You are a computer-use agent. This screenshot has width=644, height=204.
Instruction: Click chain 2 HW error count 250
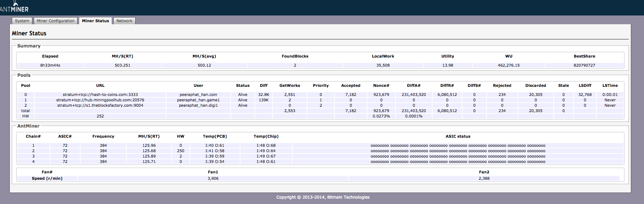point(181,151)
